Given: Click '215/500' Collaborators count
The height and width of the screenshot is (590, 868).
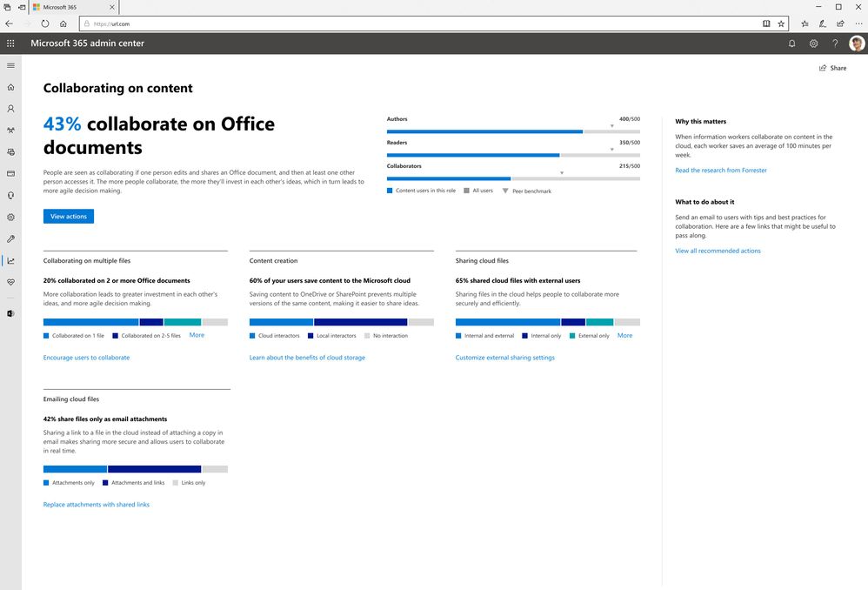Looking at the screenshot, I should tap(630, 166).
